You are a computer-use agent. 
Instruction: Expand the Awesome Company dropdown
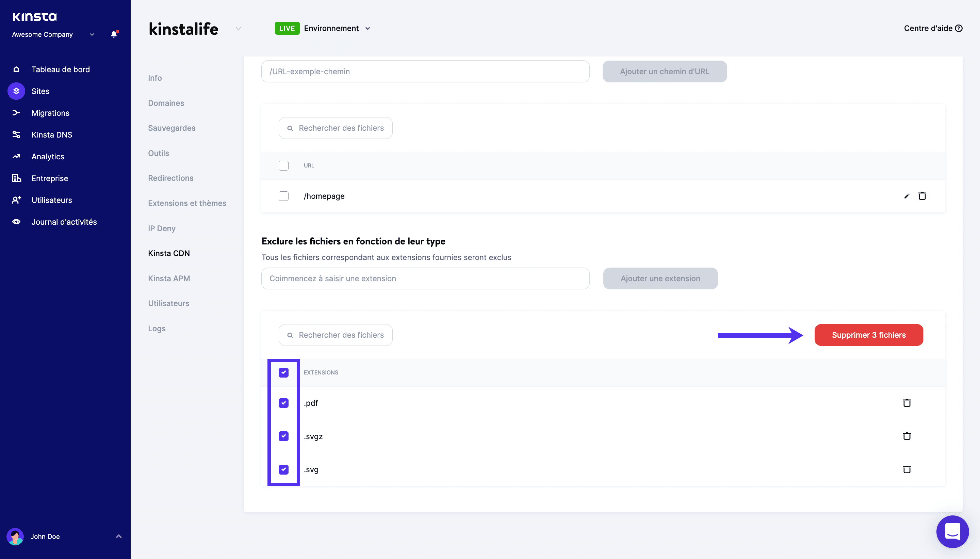click(x=92, y=34)
